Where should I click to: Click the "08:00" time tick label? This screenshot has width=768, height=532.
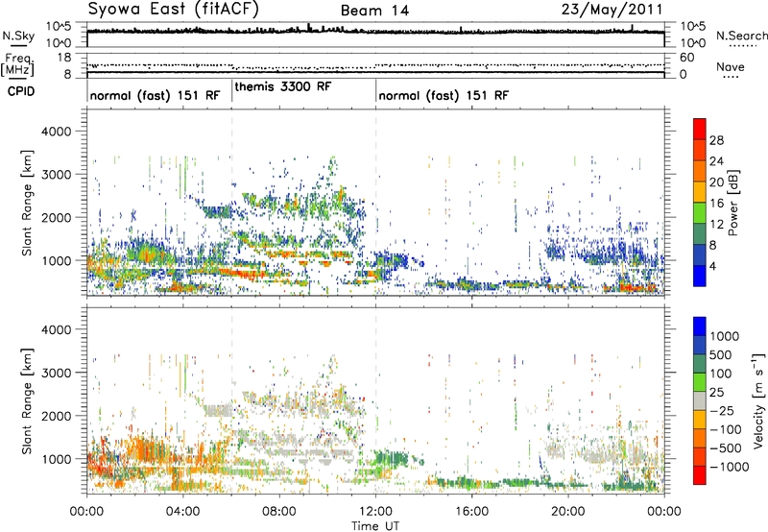(x=278, y=512)
